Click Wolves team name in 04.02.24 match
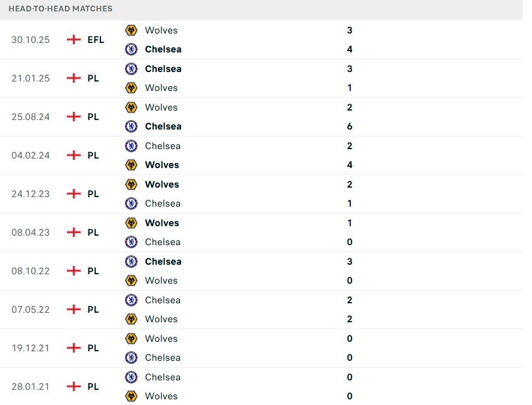This screenshot has height=405, width=532. coord(162,165)
